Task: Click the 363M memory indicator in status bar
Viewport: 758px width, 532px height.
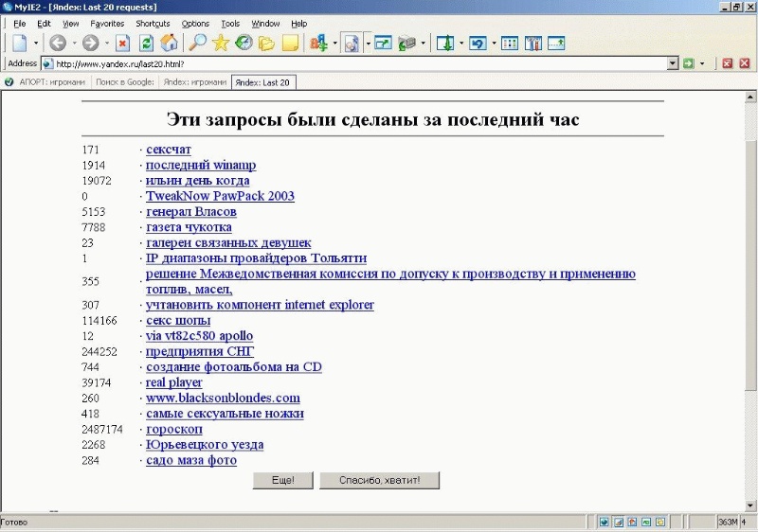Action: pyautogui.click(x=728, y=523)
